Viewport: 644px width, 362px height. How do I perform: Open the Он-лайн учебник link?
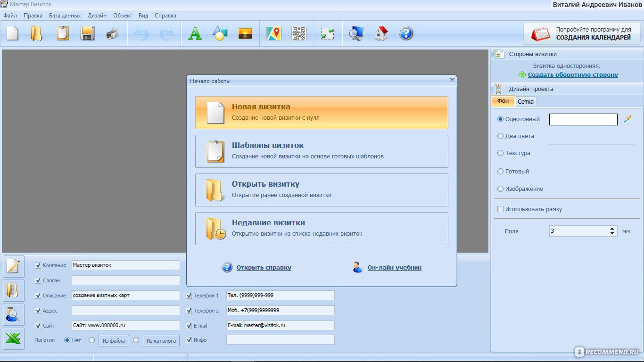395,268
